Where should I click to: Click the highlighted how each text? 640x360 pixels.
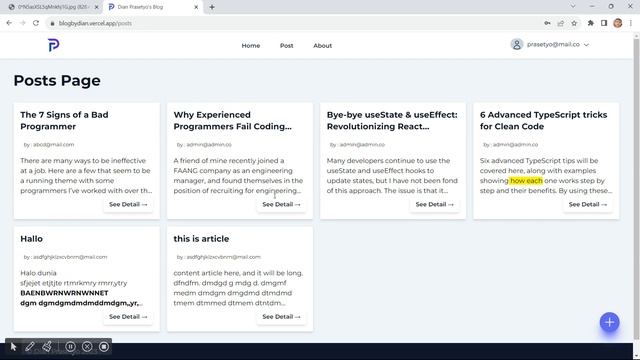coord(526,180)
